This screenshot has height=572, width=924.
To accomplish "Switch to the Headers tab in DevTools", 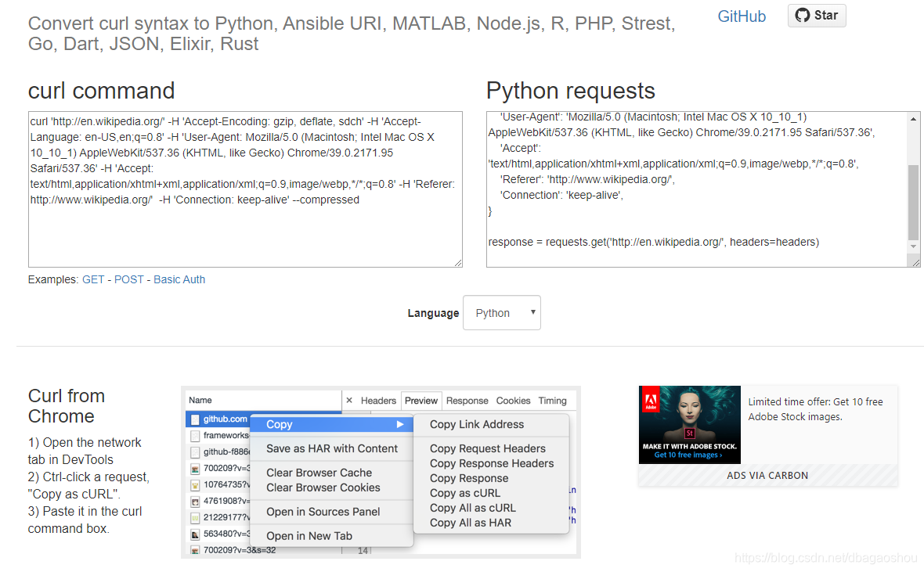I will pos(379,401).
